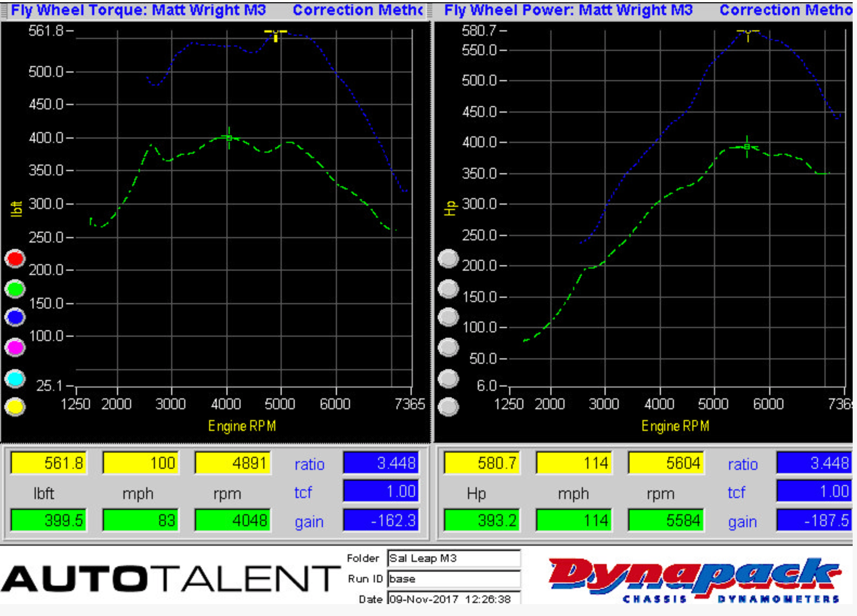Select the green 393.2 Hp value box
Screen dimensions: 857x616
tap(481, 521)
